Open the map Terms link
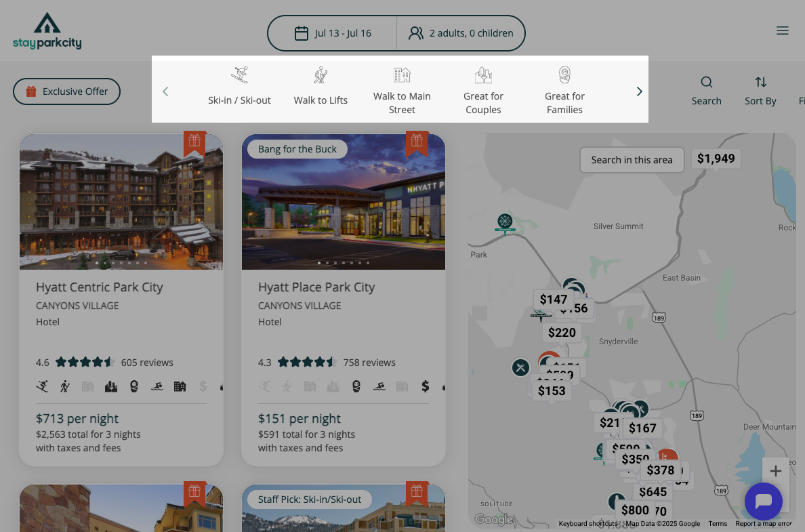Screen dimensions: 805x532 click(718, 524)
